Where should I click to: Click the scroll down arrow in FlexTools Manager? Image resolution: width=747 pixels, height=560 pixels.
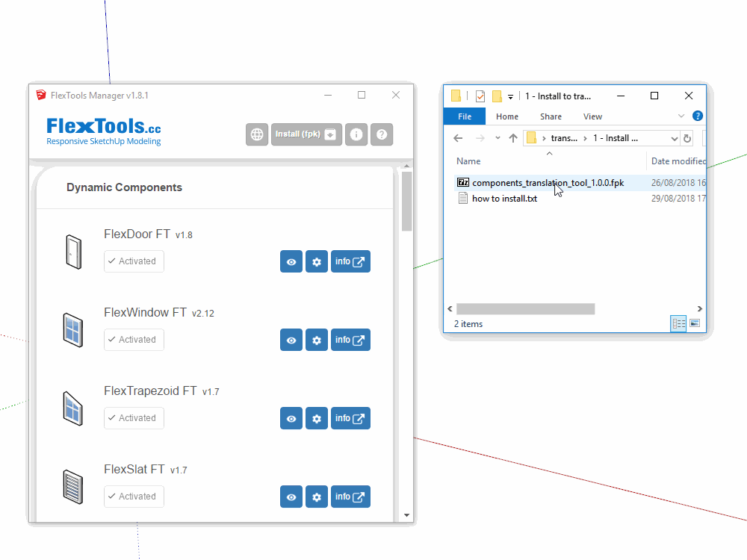click(406, 515)
